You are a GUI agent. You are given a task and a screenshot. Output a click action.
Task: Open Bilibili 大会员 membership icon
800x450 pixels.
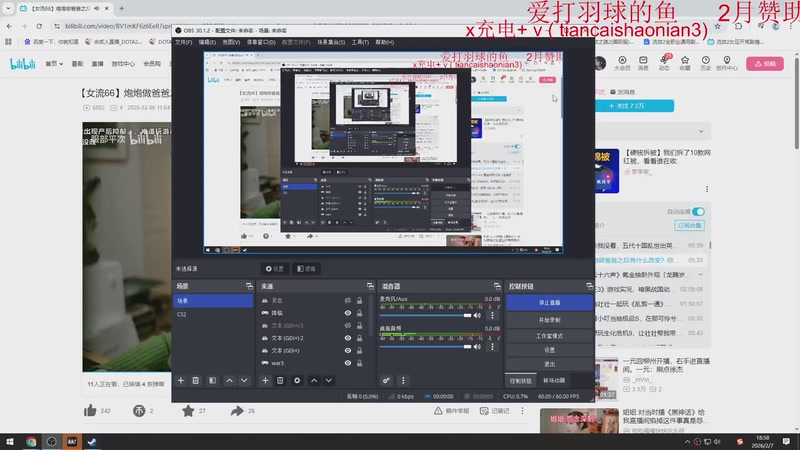622,63
